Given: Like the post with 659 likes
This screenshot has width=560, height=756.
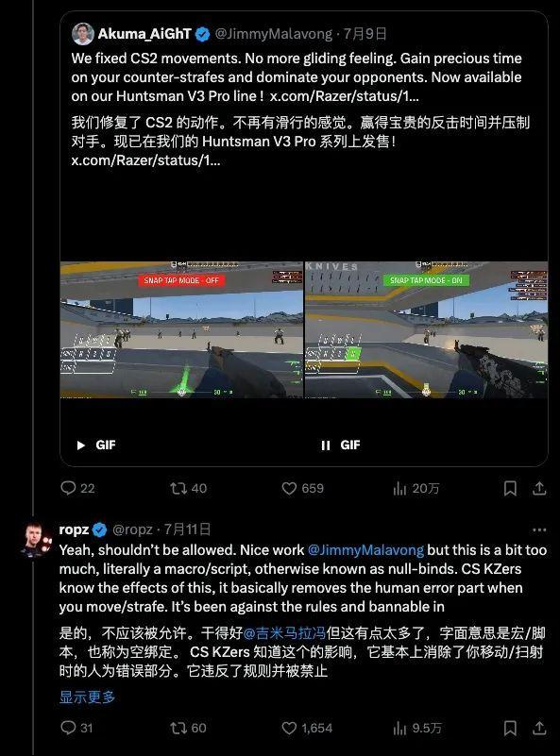Looking at the screenshot, I should coord(302,488).
